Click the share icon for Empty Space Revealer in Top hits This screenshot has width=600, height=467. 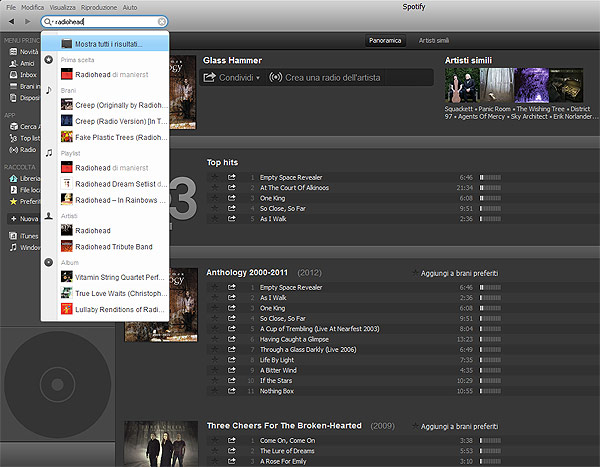232,176
